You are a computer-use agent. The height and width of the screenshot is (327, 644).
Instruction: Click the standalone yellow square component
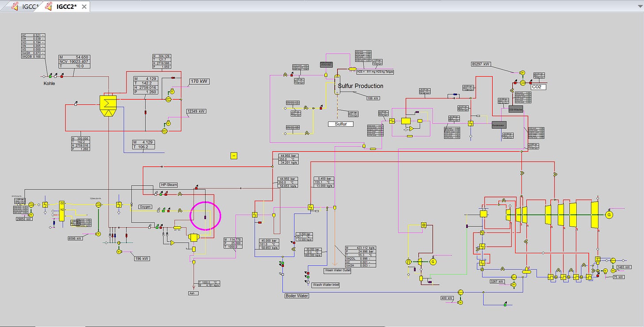(234, 155)
